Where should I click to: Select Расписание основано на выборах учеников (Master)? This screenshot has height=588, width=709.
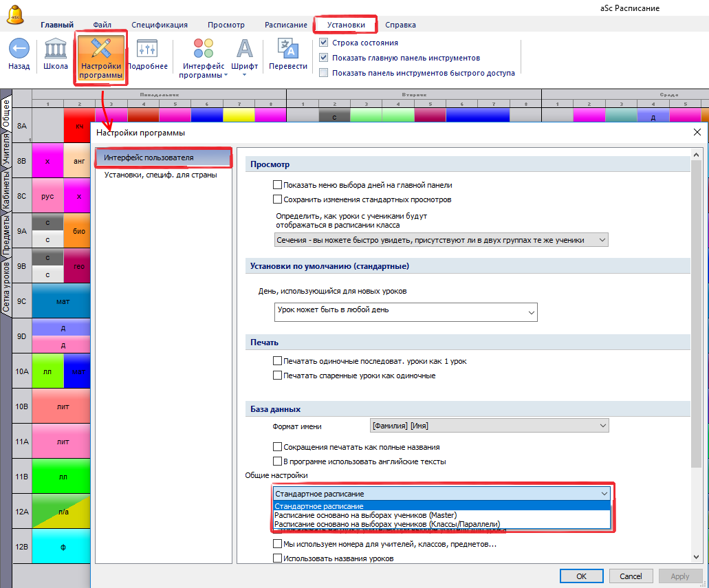click(x=365, y=515)
